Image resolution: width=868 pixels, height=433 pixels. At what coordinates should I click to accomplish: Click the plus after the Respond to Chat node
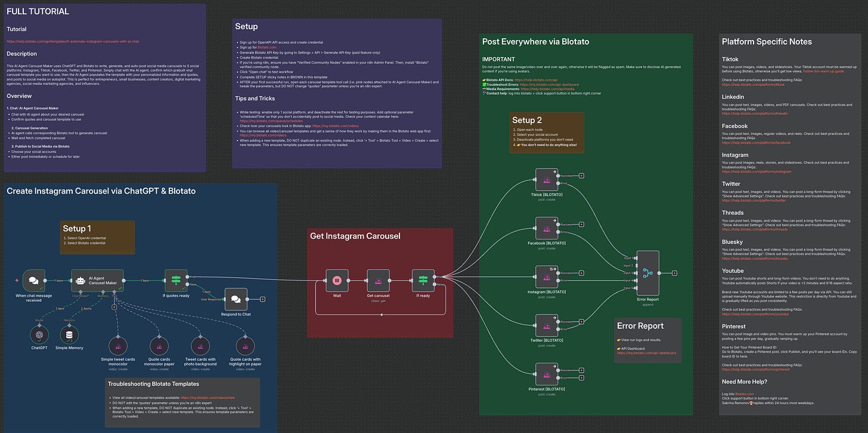click(x=262, y=300)
